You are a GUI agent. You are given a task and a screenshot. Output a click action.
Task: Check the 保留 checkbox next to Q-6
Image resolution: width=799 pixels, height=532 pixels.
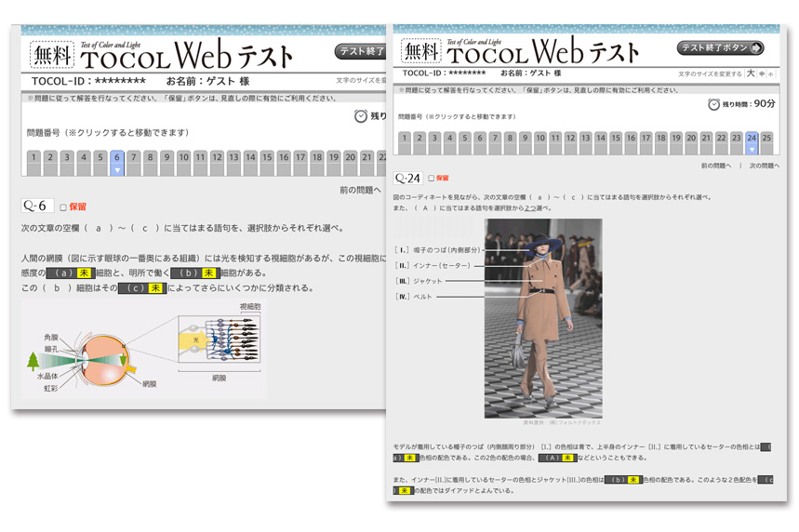(x=63, y=207)
